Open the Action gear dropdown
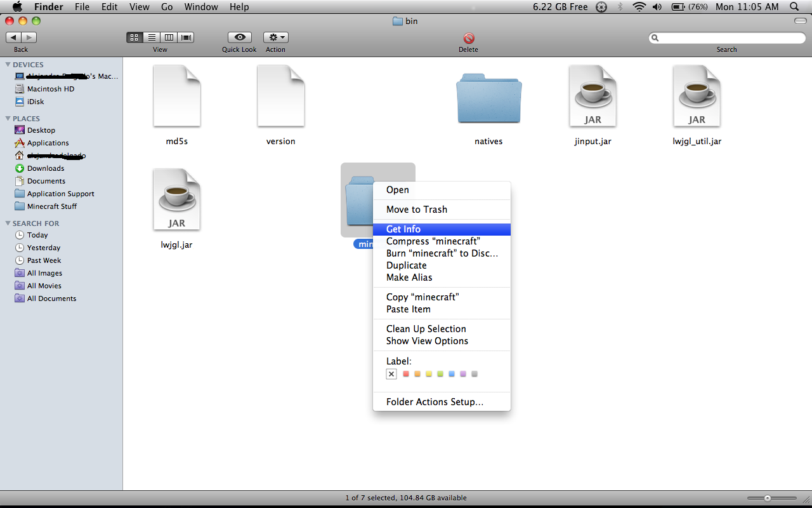Viewport: 812px width, 508px height. 276,37
